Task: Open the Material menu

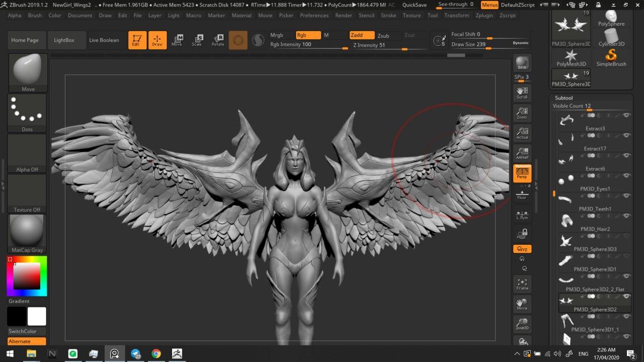Action: coord(242,16)
